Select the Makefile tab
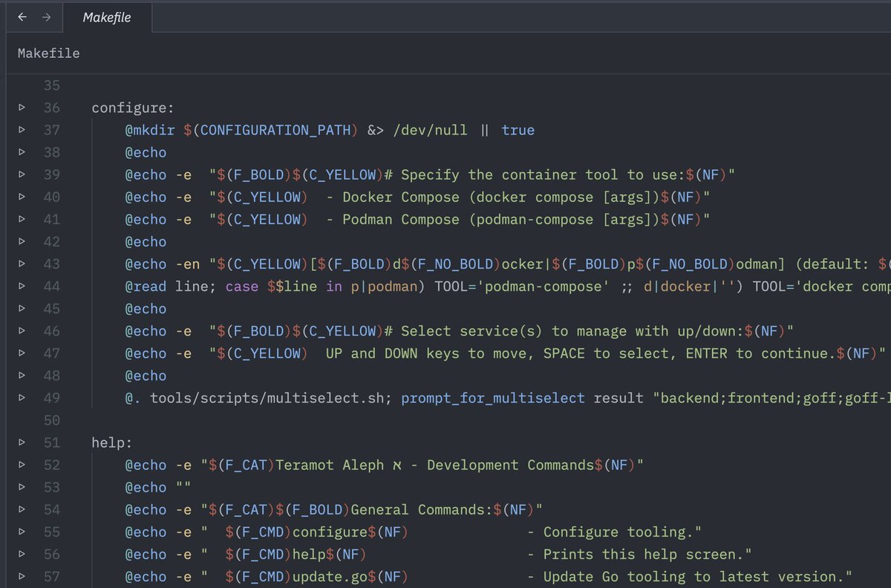891x588 pixels. pyautogui.click(x=107, y=17)
